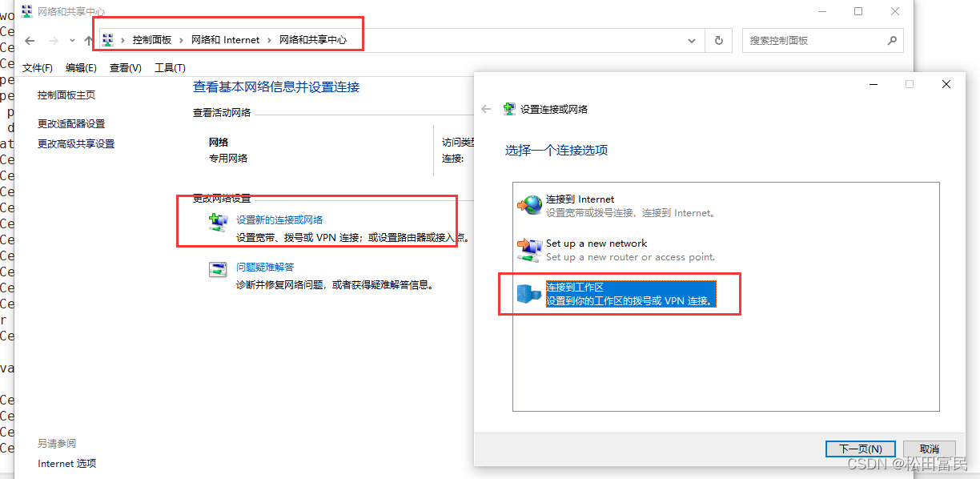Open 更改高级共享设置 link
The width and height of the screenshot is (980, 479).
(76, 144)
